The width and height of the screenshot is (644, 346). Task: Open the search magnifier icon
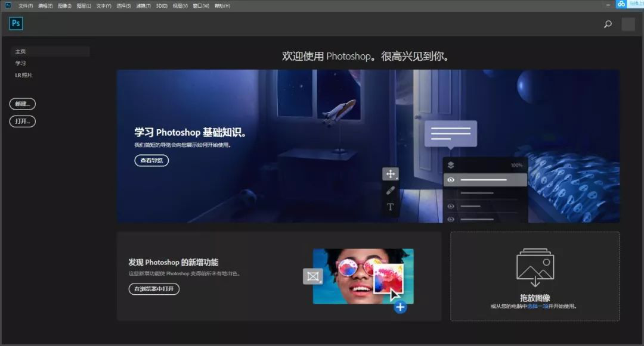pos(608,24)
